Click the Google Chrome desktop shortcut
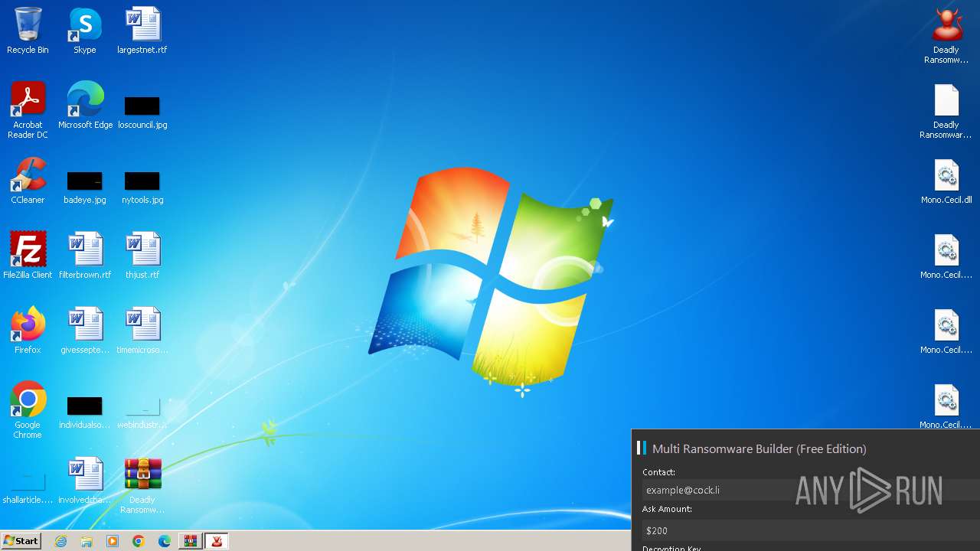This screenshot has width=980, height=551. (28, 410)
